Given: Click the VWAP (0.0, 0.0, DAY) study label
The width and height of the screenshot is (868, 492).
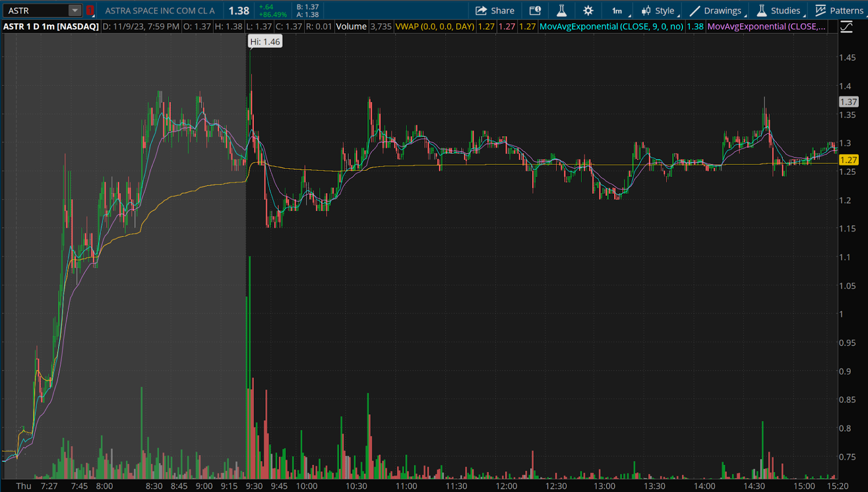Looking at the screenshot, I should tap(435, 27).
